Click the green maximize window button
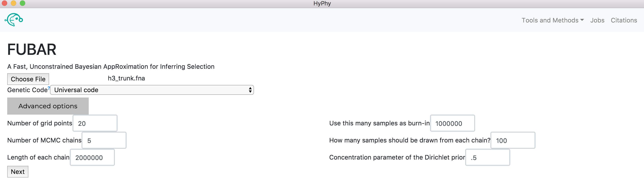Image resolution: width=644 pixels, height=182 pixels. 23,3
